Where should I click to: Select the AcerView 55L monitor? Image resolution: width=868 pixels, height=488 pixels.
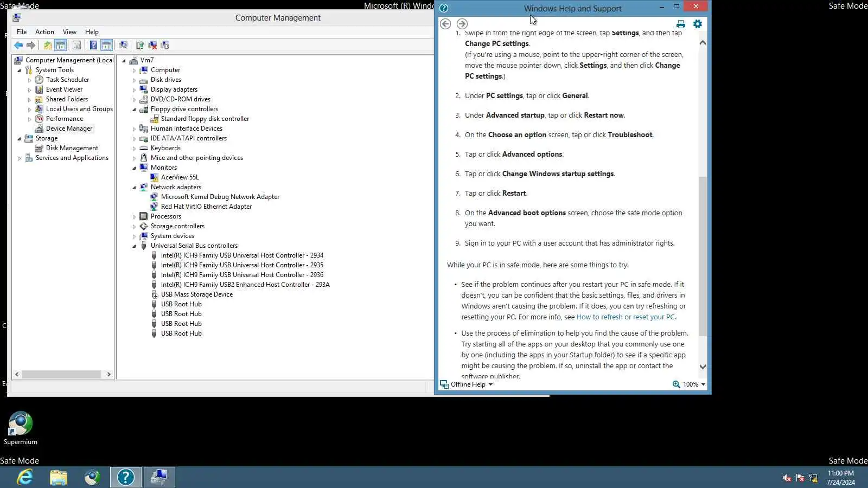[x=180, y=177]
